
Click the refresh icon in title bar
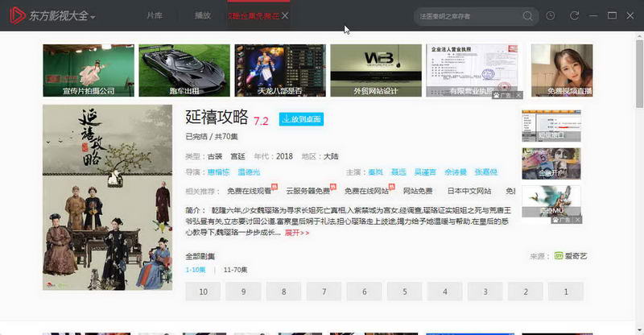[x=574, y=15]
